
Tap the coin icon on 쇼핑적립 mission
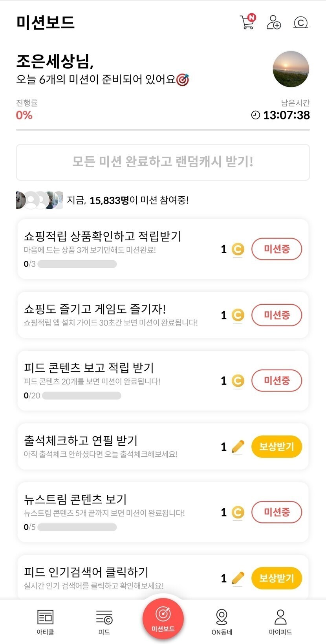[238, 249]
